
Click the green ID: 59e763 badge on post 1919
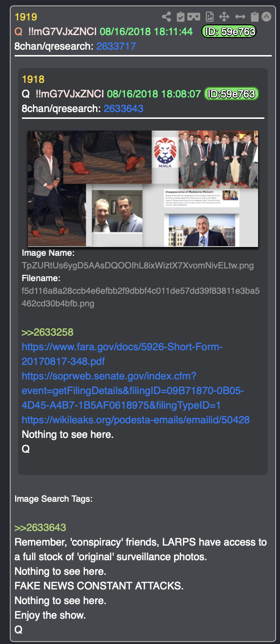tap(229, 32)
